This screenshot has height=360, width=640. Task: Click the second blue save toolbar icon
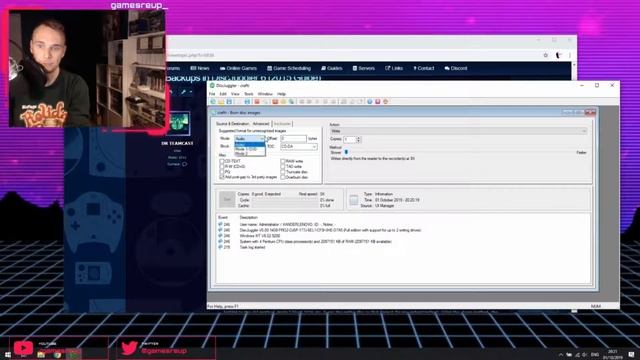point(247,102)
